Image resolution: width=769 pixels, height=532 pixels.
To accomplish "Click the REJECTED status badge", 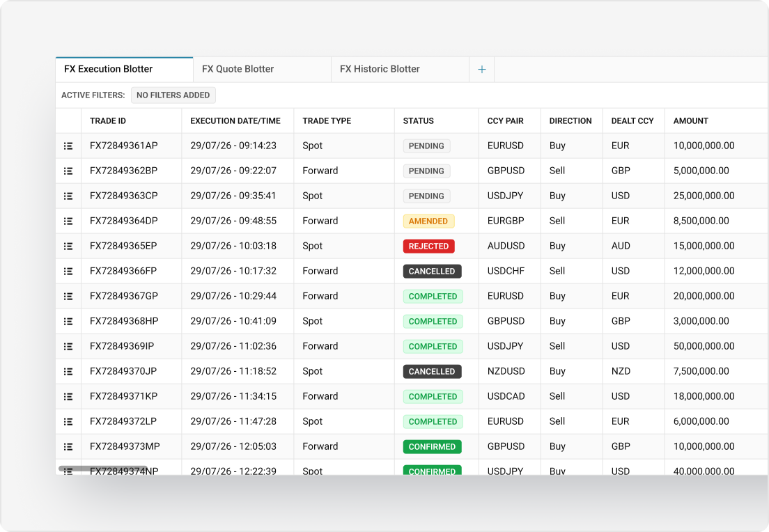I will tap(428, 246).
